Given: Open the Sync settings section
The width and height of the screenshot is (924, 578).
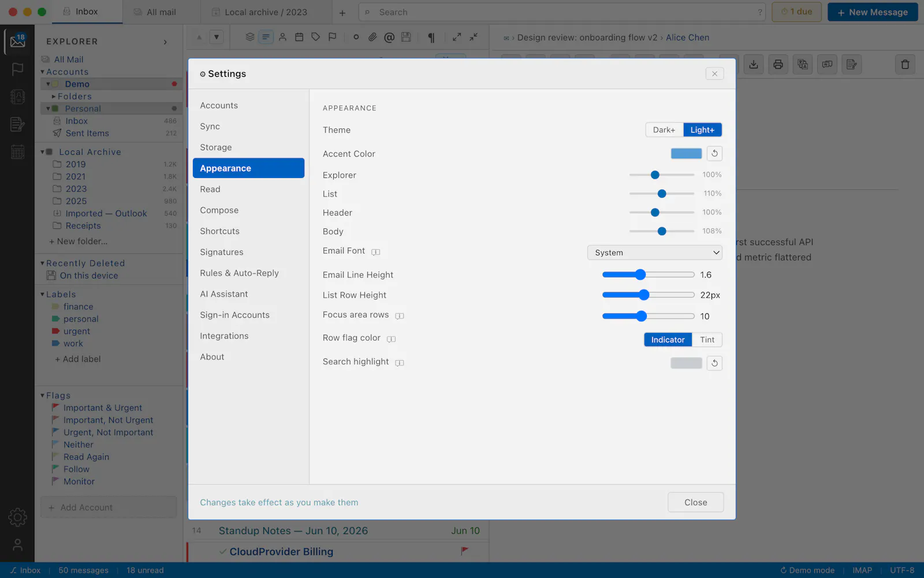Looking at the screenshot, I should click(248, 127).
